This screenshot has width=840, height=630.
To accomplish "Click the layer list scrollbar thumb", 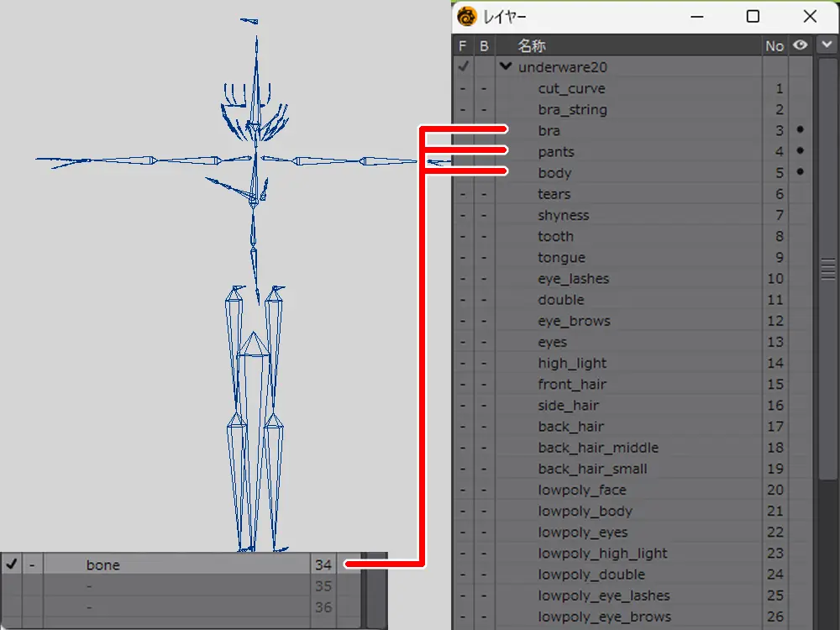I will pyautogui.click(x=827, y=269).
